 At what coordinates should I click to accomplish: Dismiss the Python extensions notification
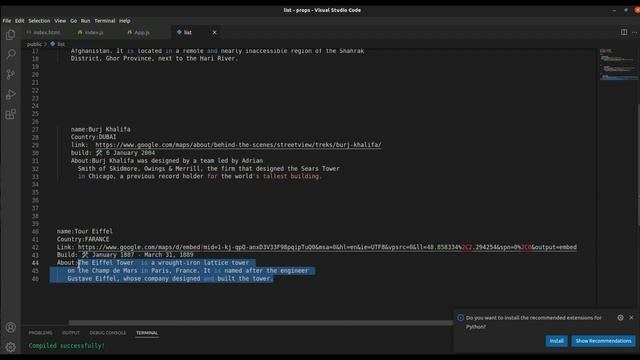coord(631,318)
